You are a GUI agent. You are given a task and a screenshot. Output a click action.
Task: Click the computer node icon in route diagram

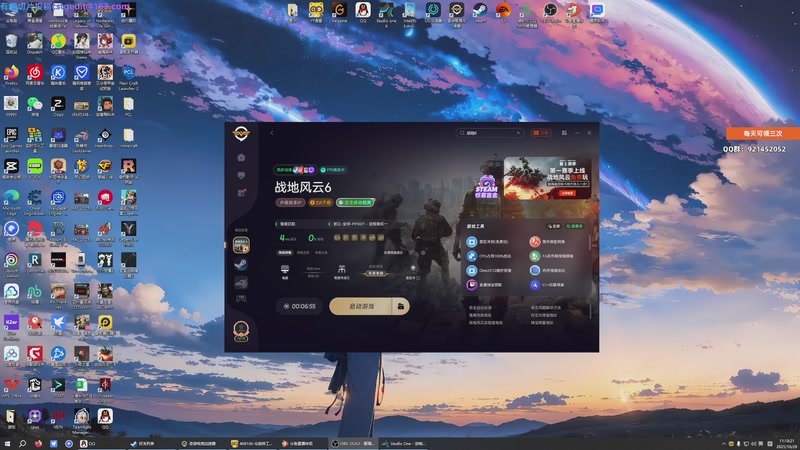[285, 271]
